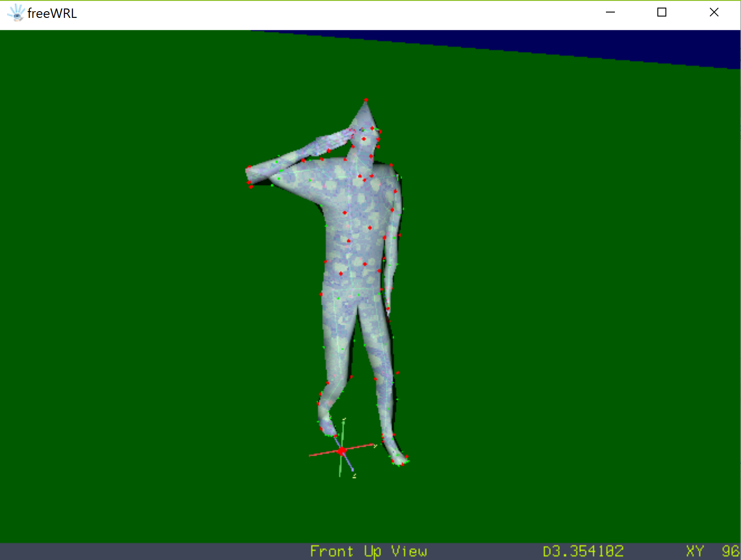Click the red origin marker of the axis gizmo
The height and width of the screenshot is (560, 741).
tap(342, 451)
